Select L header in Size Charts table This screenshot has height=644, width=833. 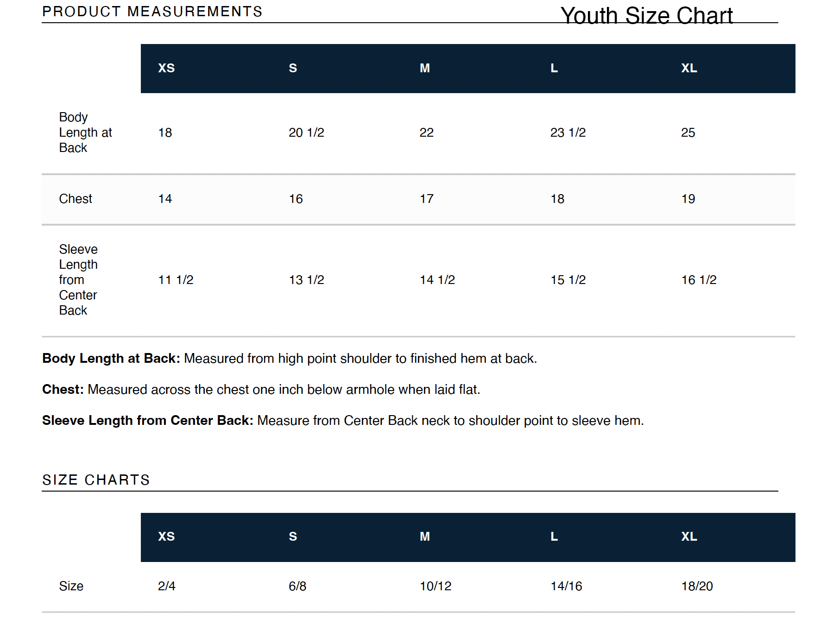click(x=554, y=537)
